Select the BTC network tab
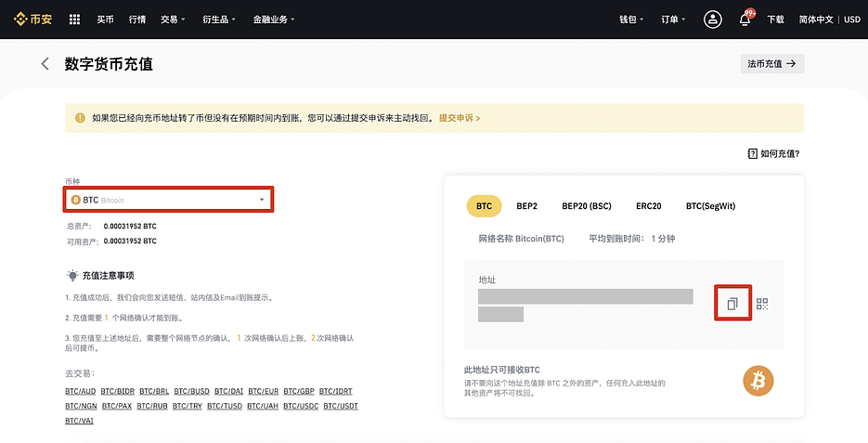 [x=484, y=206]
